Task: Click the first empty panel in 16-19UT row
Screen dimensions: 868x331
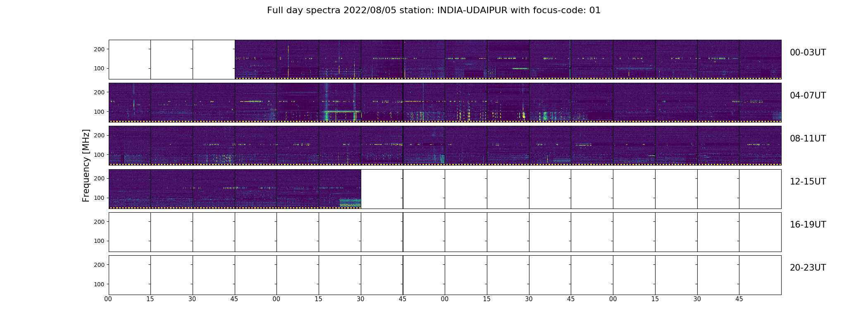Action: pos(130,232)
